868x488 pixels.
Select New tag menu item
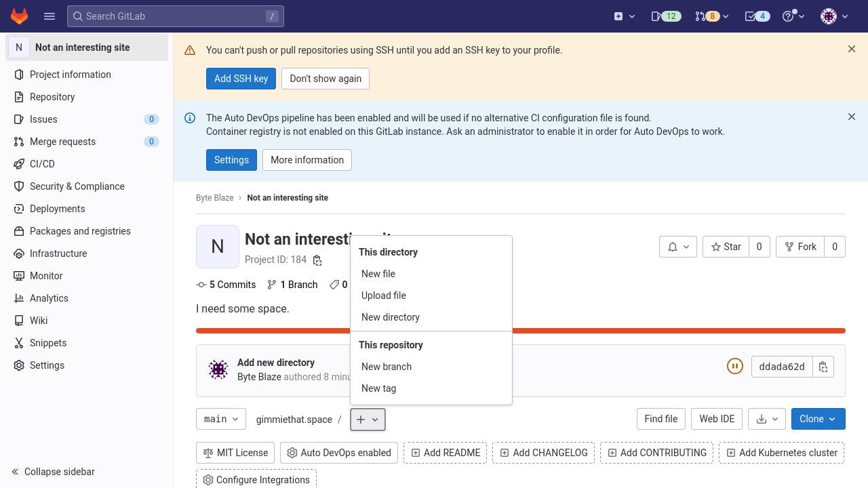431,388
